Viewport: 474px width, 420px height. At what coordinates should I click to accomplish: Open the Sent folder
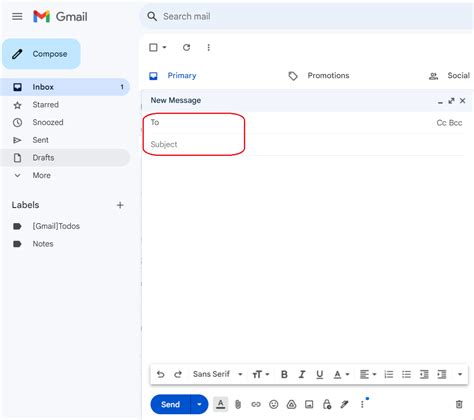[65, 140]
